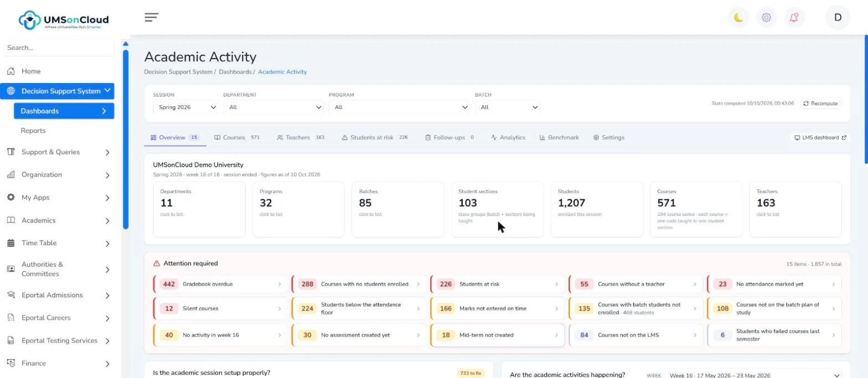Click the Dashboards breadcrumb link

tap(235, 72)
